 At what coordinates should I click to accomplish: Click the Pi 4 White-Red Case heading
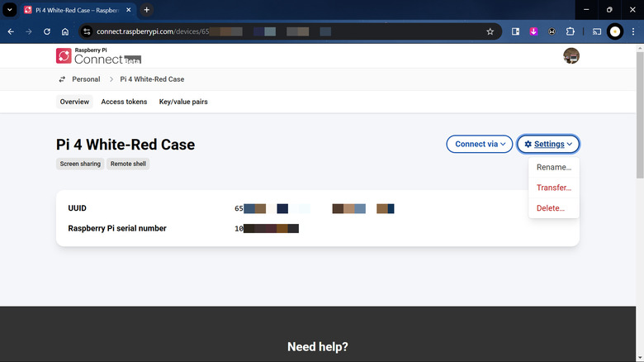[125, 145]
